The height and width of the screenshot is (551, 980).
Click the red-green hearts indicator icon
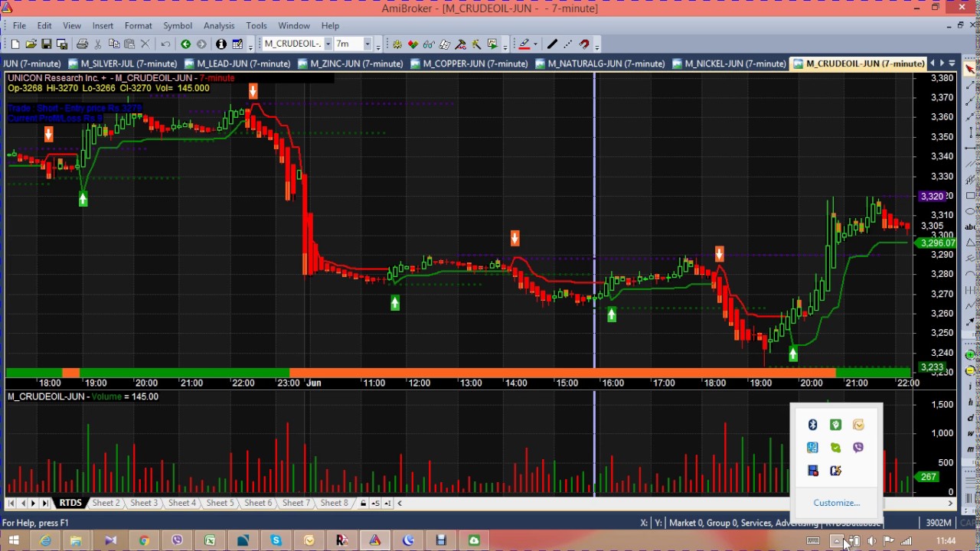point(413,44)
